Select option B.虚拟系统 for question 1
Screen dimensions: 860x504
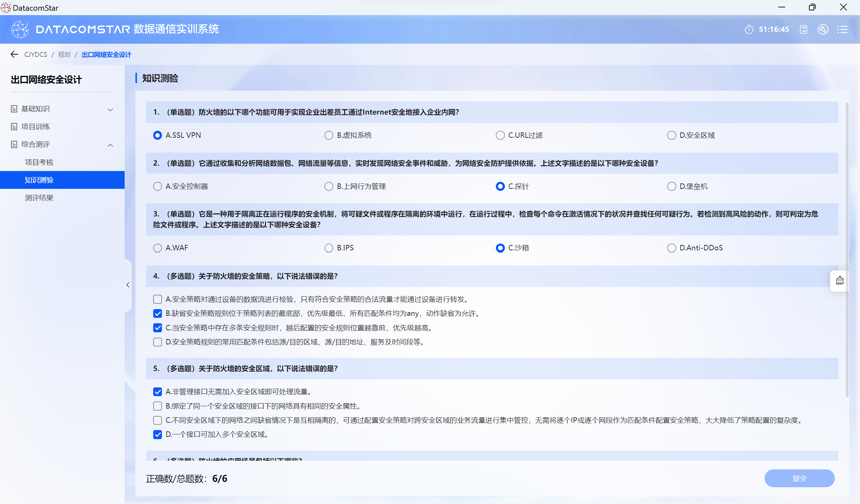pos(329,135)
